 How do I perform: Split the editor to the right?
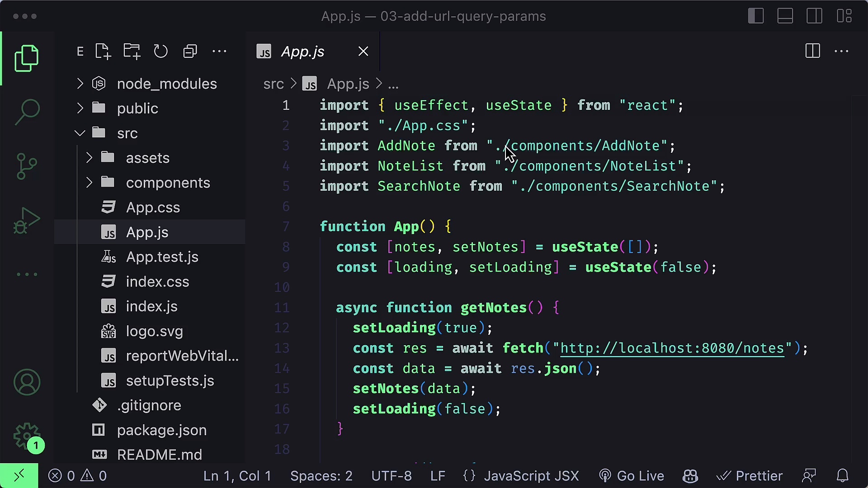(x=812, y=51)
